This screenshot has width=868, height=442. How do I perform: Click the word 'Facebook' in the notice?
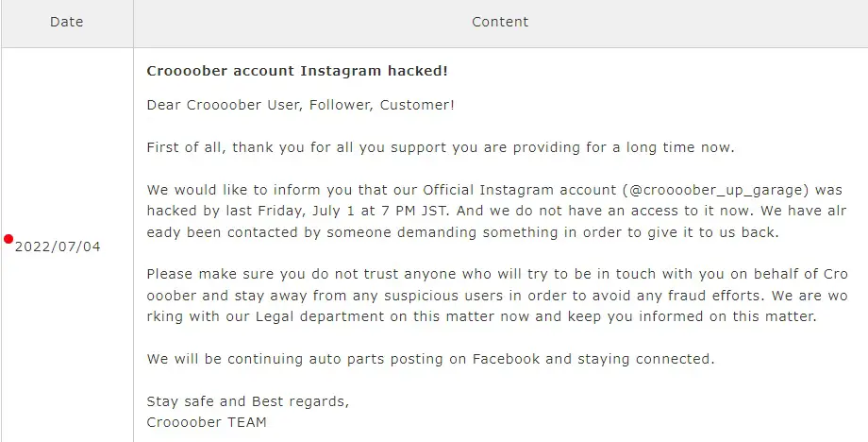[506, 360]
